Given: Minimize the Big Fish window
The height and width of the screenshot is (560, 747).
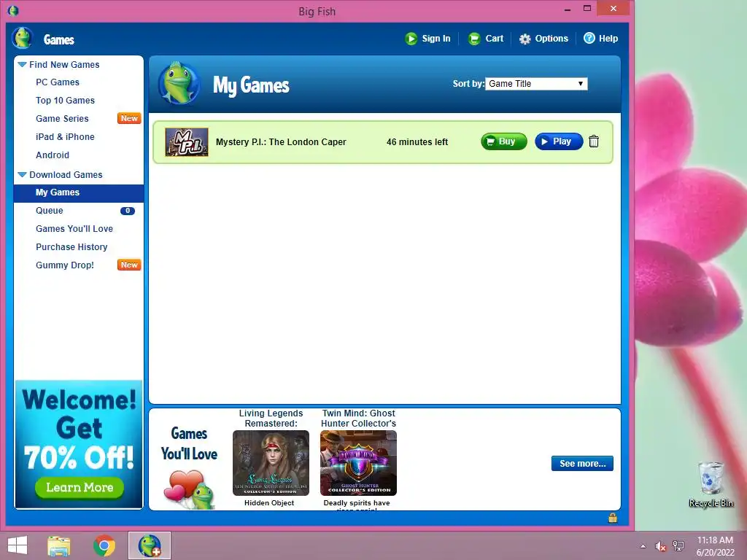Looking at the screenshot, I should click(x=568, y=9).
